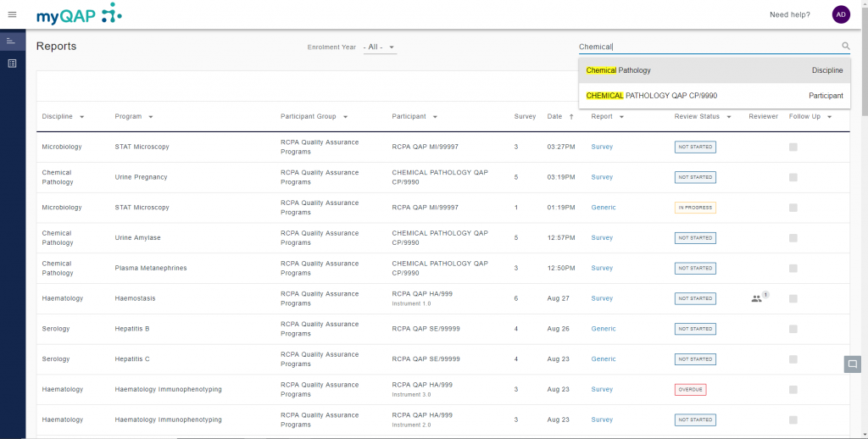Screen dimensions: 868x439
Task: Open the Program column filter dropdown
Action: coord(151,117)
